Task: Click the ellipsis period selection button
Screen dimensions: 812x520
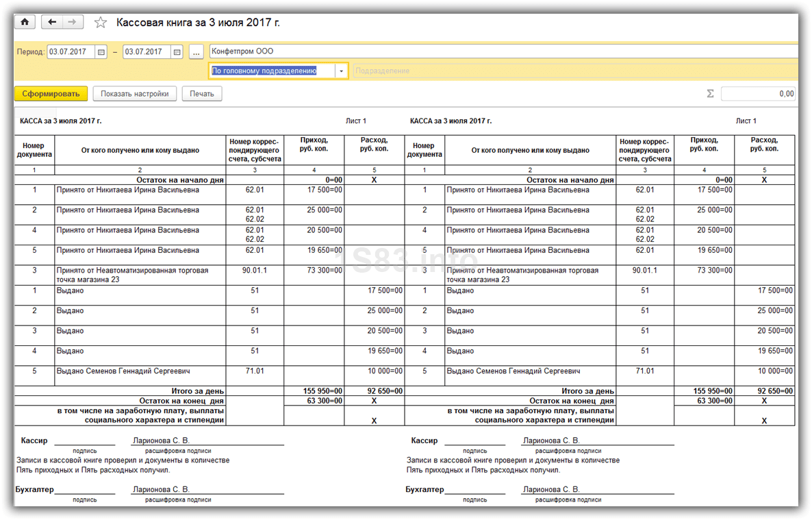Action: click(196, 52)
